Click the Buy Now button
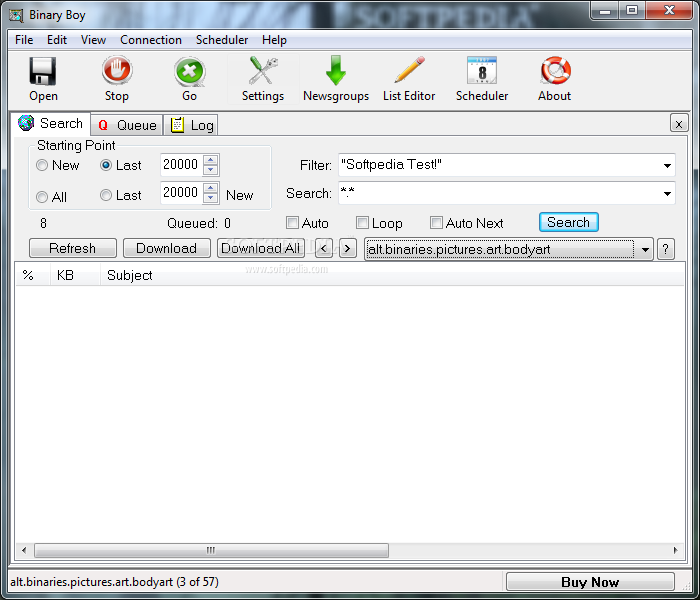Viewport: 700px width, 600px height. pos(590,582)
